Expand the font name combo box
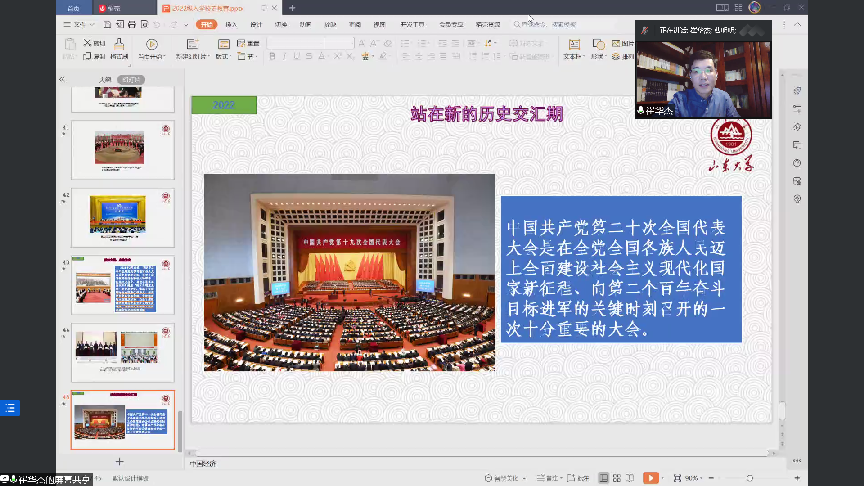Viewport: 864px width, 486px height. tap(308, 43)
